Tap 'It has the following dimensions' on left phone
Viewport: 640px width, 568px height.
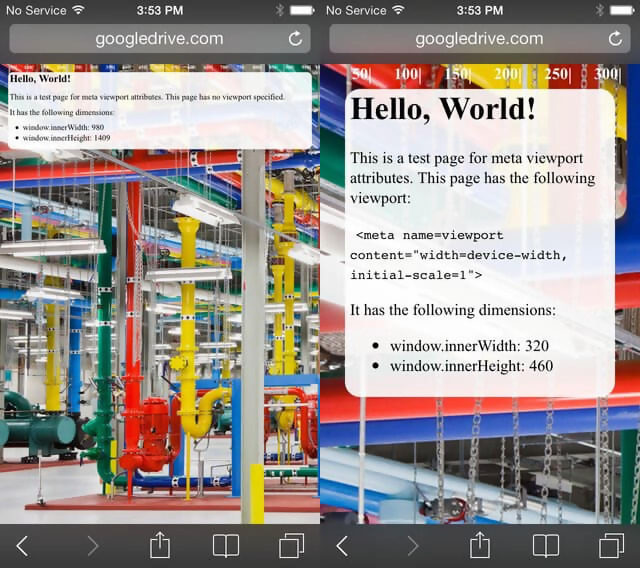tap(62, 112)
